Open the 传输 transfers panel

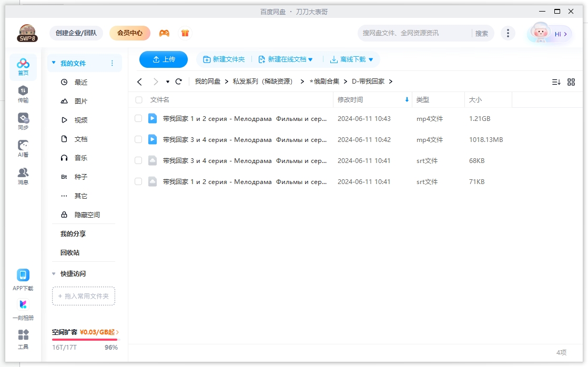(22, 94)
